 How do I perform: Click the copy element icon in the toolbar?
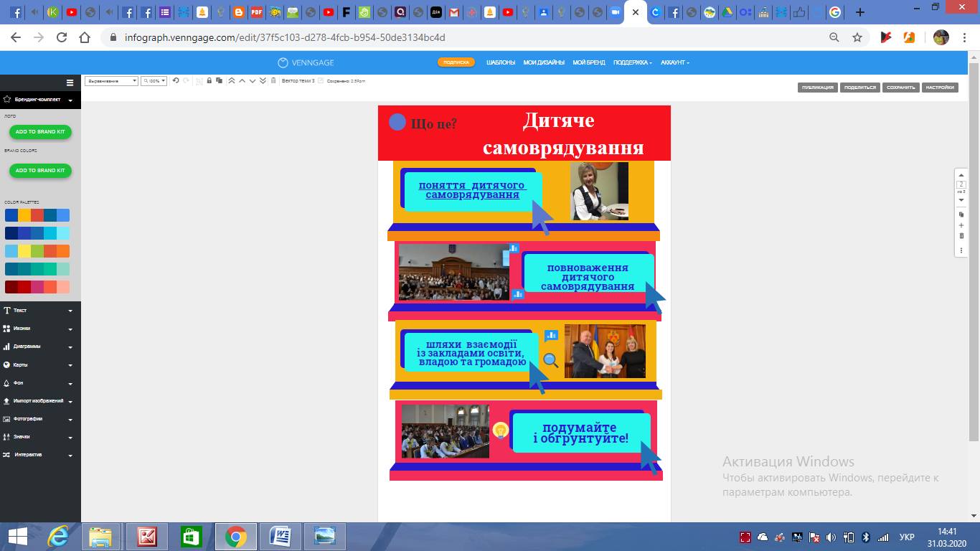[219, 81]
